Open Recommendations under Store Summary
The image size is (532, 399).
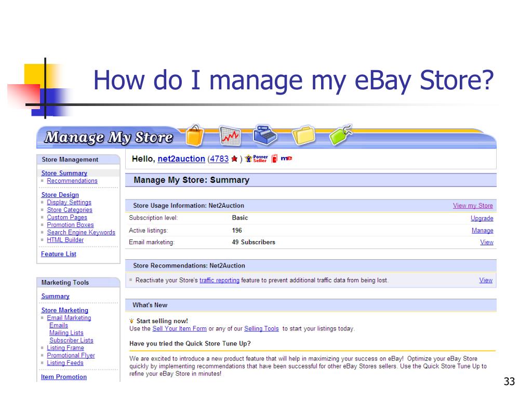(x=72, y=181)
